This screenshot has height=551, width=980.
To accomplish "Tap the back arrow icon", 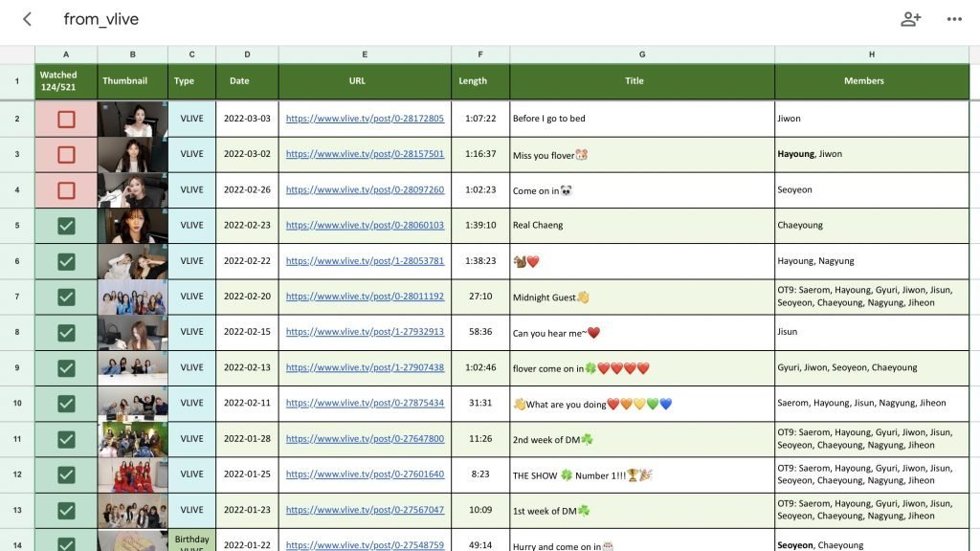I will click(x=27, y=19).
